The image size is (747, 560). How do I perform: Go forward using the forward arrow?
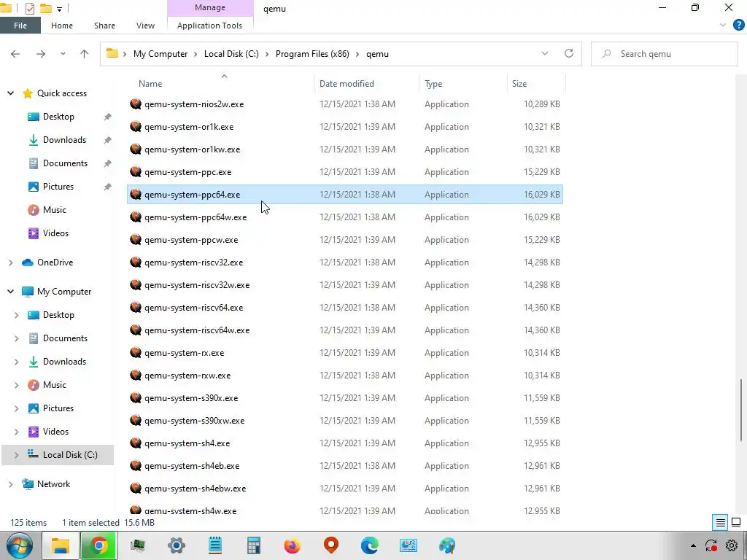41,54
